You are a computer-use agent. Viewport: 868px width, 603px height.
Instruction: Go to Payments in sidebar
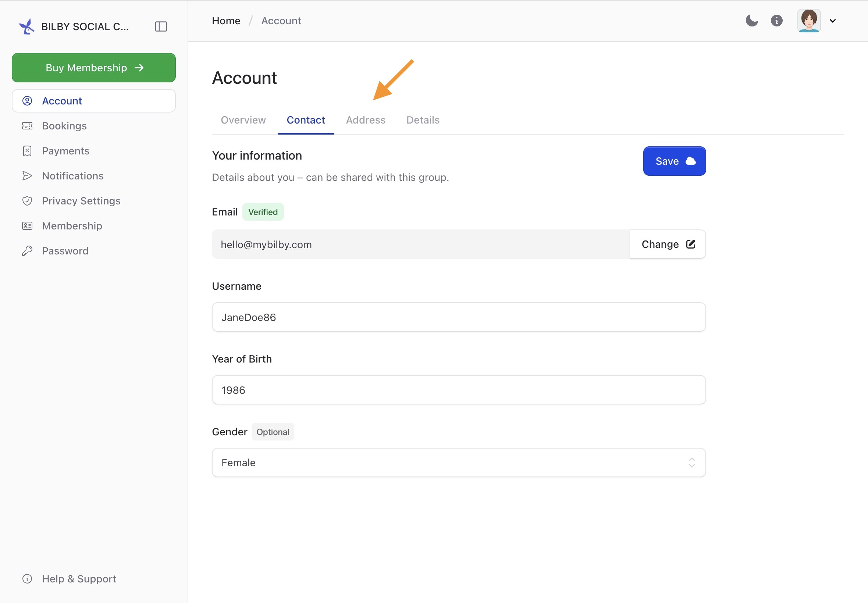(94, 151)
